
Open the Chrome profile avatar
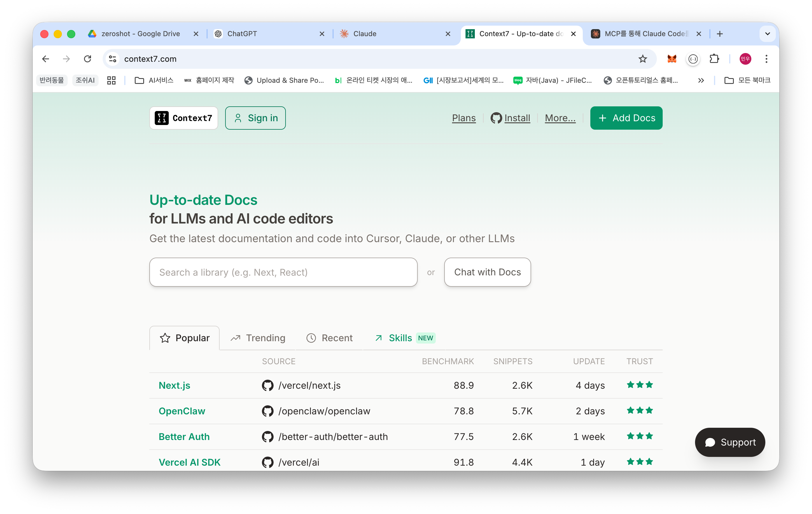(745, 59)
